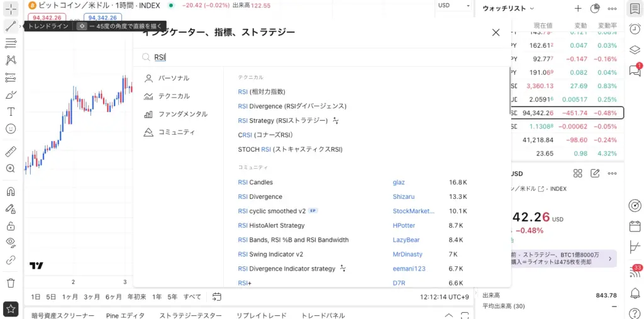The height and width of the screenshot is (319, 644).
Task: Toggle stay in drawing mode
Action: pyautogui.click(x=11, y=209)
